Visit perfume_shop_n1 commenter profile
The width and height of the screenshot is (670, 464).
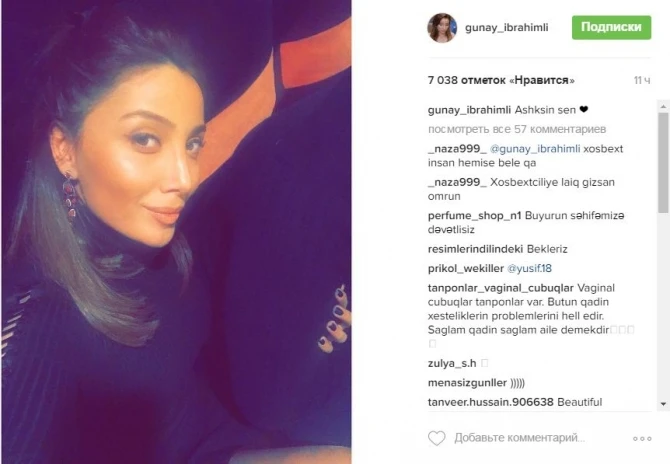pyautogui.click(x=474, y=216)
